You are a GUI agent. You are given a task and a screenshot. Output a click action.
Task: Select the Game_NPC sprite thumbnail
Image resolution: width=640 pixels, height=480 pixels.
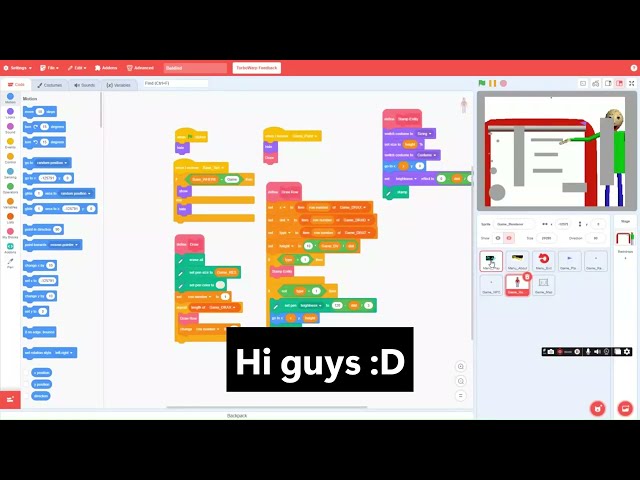(491, 285)
